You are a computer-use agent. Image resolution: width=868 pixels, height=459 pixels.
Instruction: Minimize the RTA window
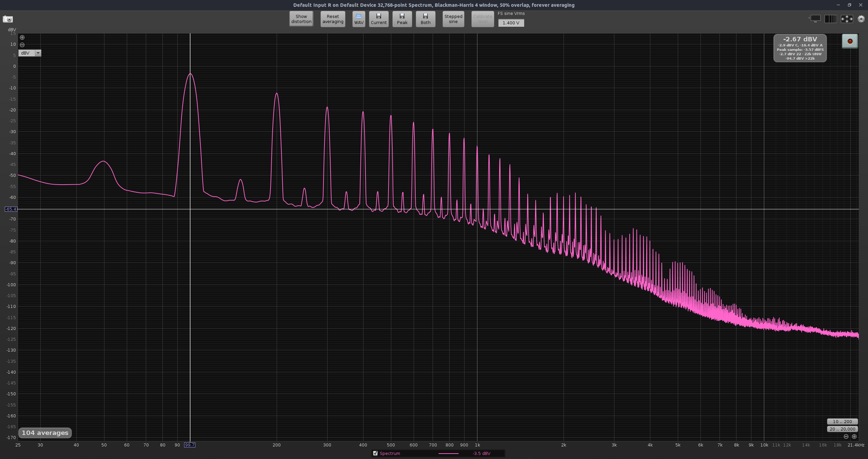coord(838,5)
